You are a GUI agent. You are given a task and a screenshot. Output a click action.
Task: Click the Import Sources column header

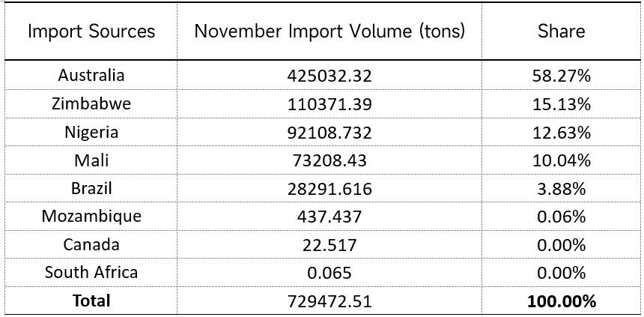tap(91, 31)
